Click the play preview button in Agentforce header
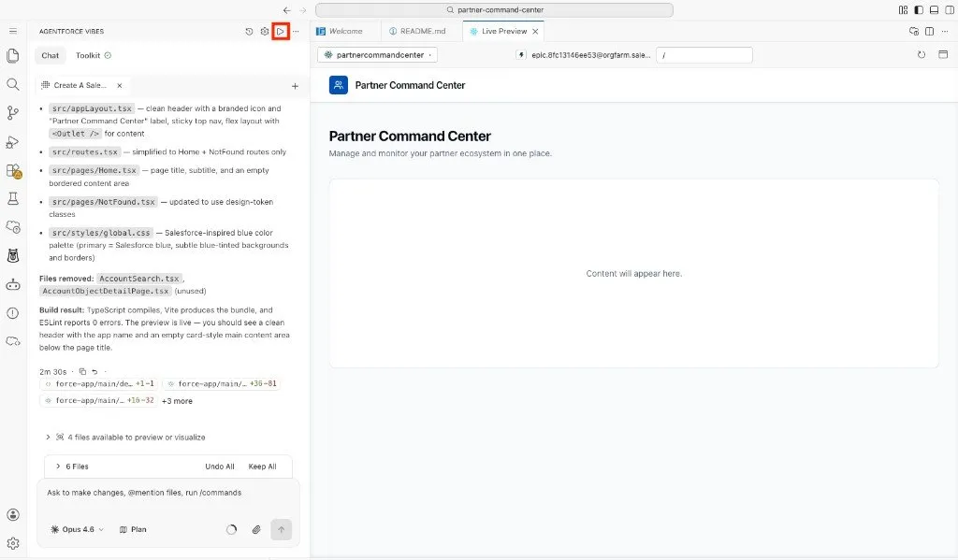The image size is (958, 560). [x=281, y=31]
